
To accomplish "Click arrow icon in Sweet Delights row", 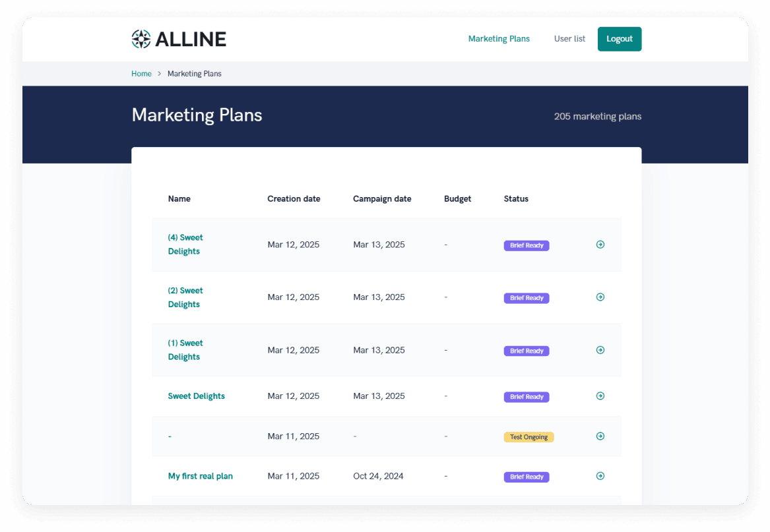I will point(600,396).
